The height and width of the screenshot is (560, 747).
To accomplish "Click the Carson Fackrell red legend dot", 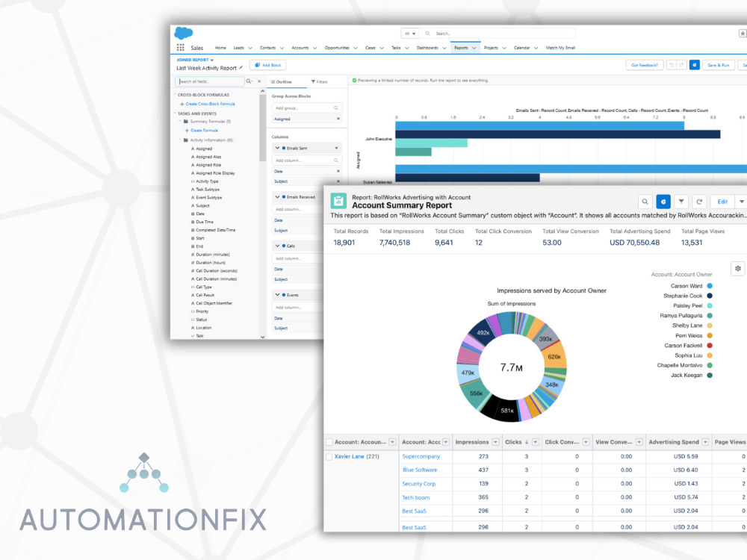I will click(710, 345).
